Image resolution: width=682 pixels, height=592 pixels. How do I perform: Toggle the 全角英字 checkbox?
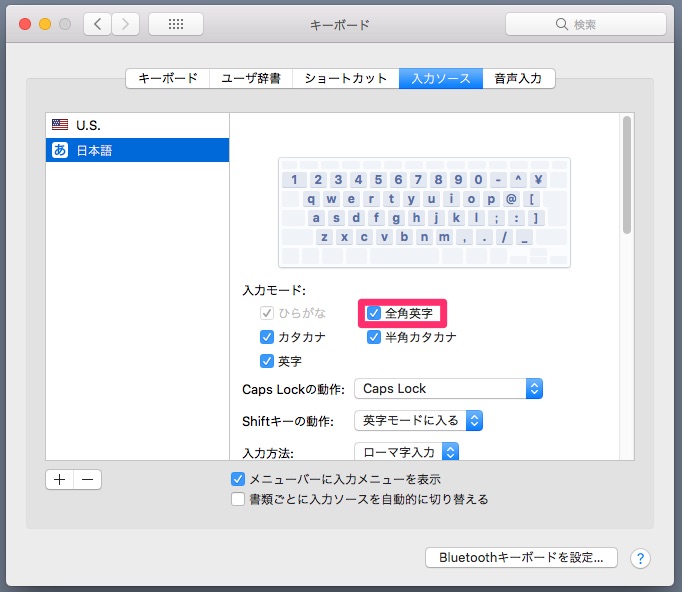[x=374, y=313]
